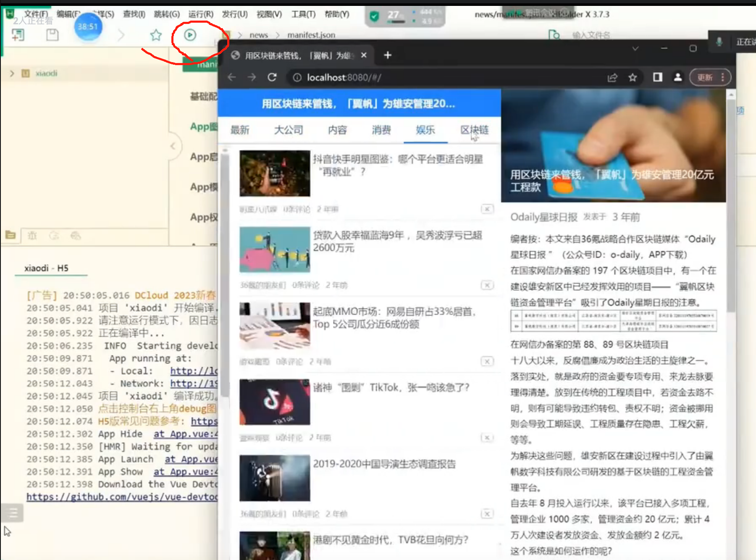Image resolution: width=756 pixels, height=560 pixels.
Task: Open the 帮助(Y) menu
Action: point(337,14)
